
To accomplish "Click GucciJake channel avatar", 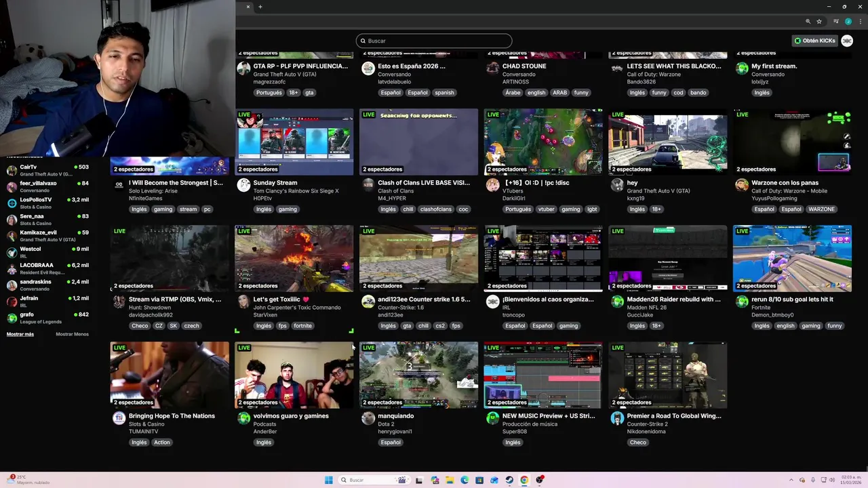I will click(617, 302).
